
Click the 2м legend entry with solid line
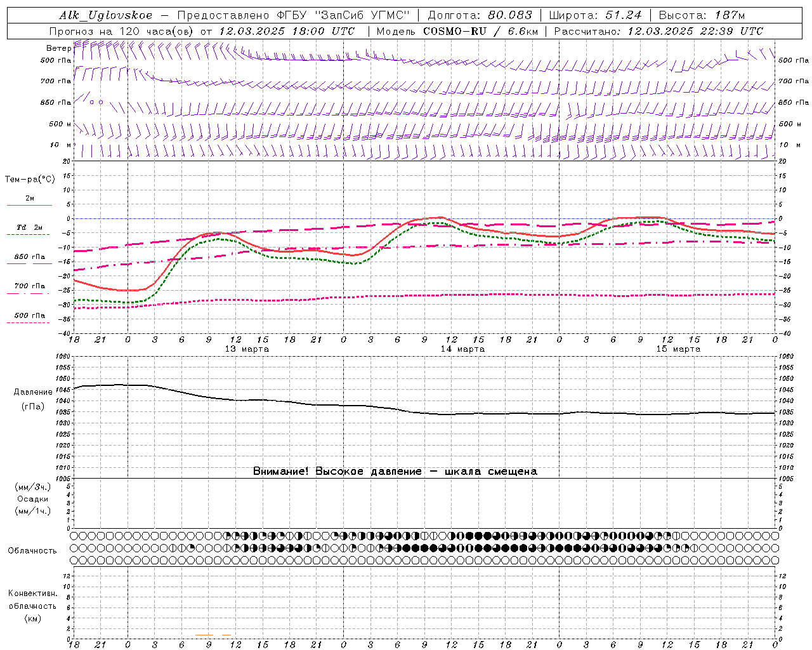point(30,199)
